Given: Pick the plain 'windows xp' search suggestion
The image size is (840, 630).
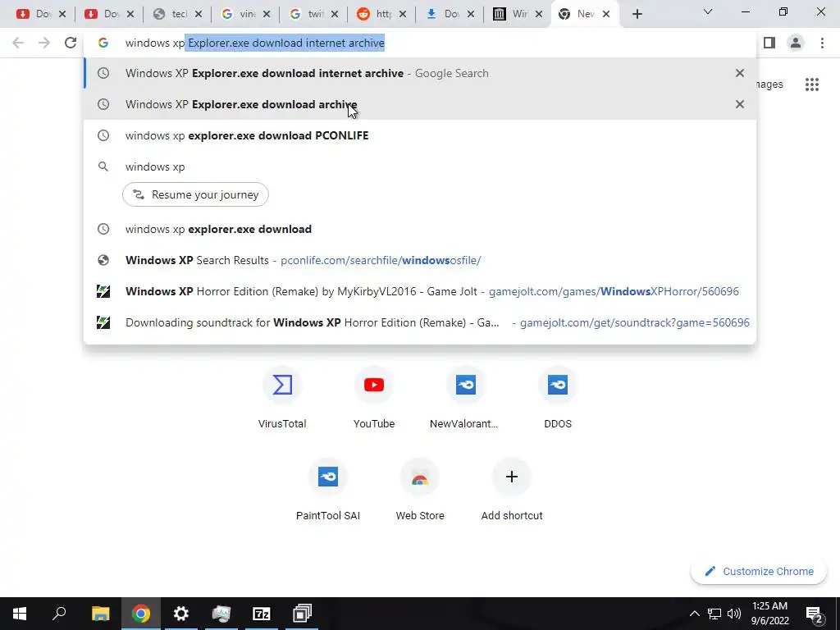Looking at the screenshot, I should click(x=419, y=167).
